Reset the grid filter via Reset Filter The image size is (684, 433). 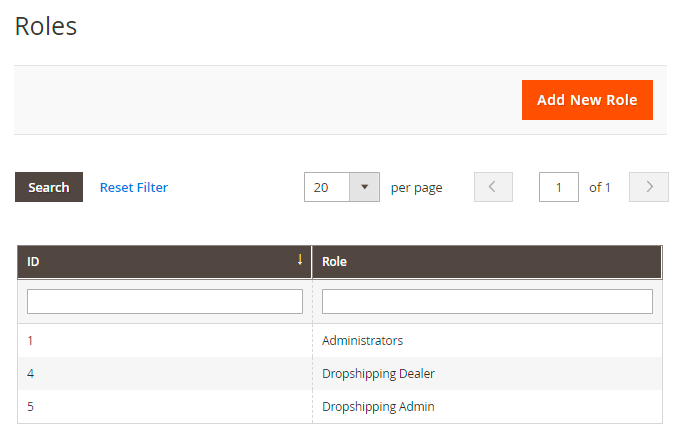pos(134,187)
